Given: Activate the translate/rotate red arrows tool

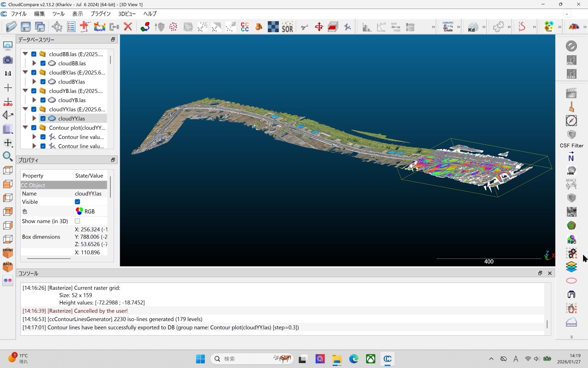Looking at the screenshot, I should pos(319,27).
